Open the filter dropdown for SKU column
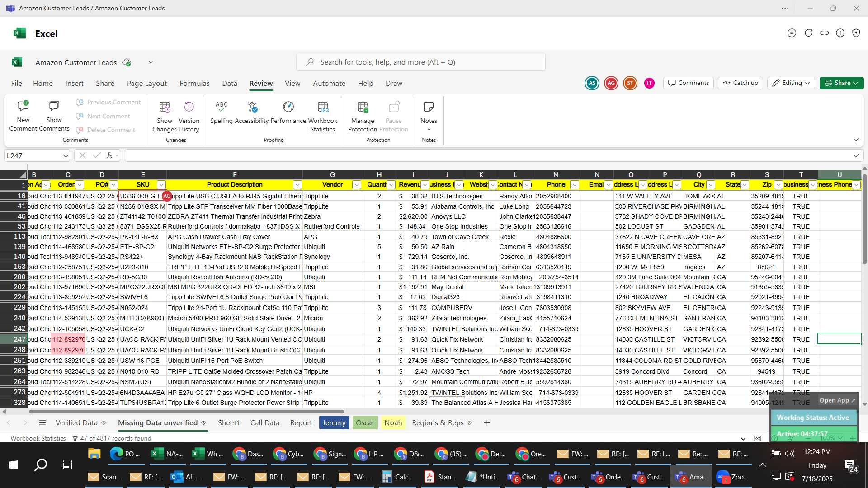 161,185
